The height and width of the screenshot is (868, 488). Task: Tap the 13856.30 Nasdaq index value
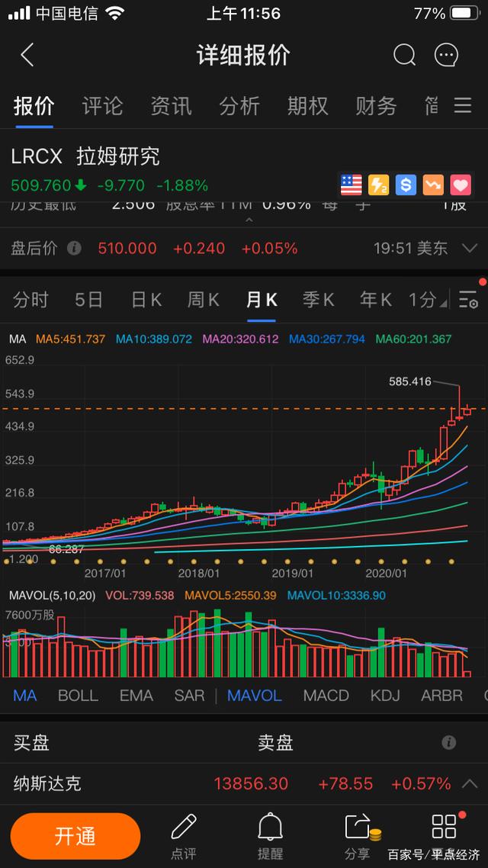pyautogui.click(x=251, y=783)
